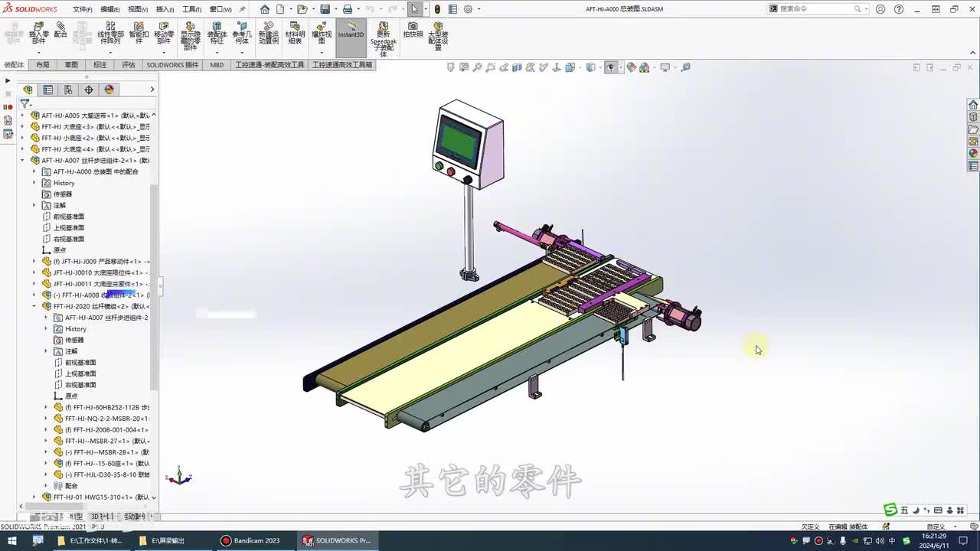Collapse FFT-HJ-2020 丝杆模组<2> node
The height and width of the screenshot is (551, 980).
click(34, 306)
